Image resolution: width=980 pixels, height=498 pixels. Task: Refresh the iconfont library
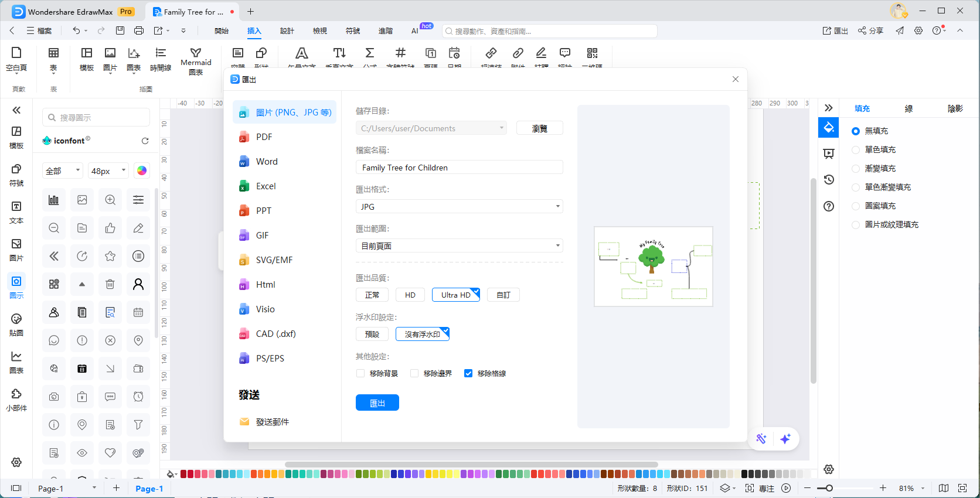(145, 141)
